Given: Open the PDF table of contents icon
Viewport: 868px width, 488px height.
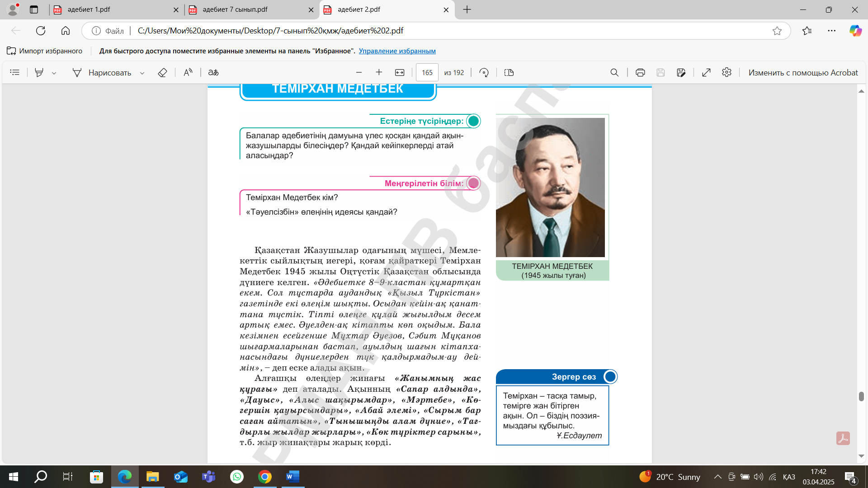Looking at the screenshot, I should [14, 72].
